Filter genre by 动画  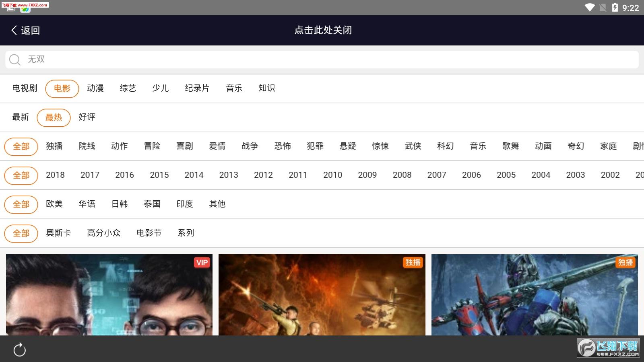pos(543,146)
